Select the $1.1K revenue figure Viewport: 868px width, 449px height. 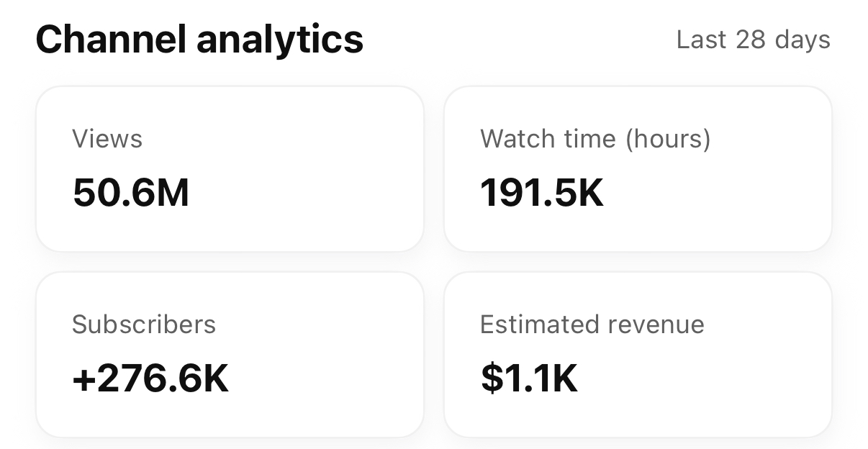(529, 378)
